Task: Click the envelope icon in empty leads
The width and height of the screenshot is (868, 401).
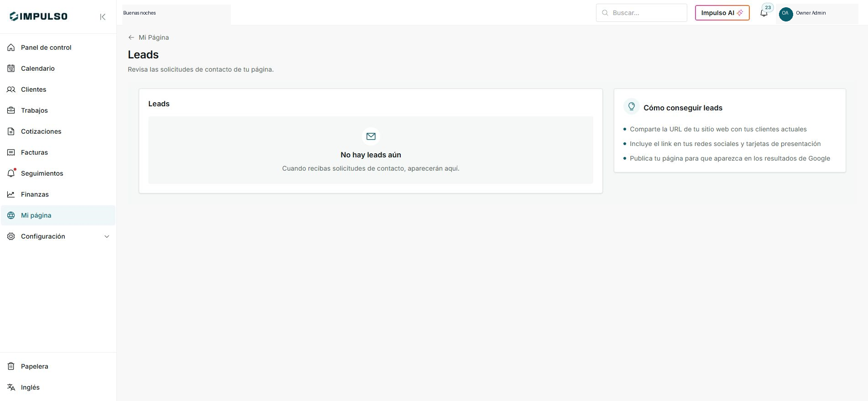Action: (371, 136)
